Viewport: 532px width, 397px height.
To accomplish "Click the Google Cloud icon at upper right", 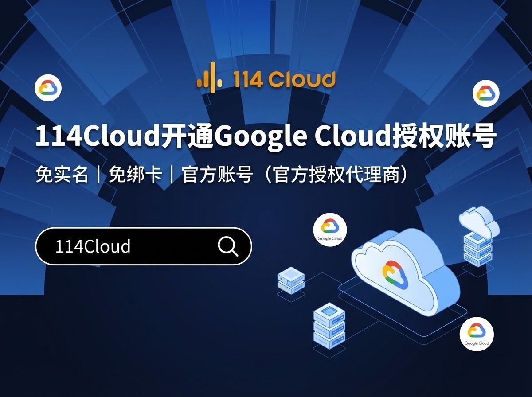I will [486, 93].
